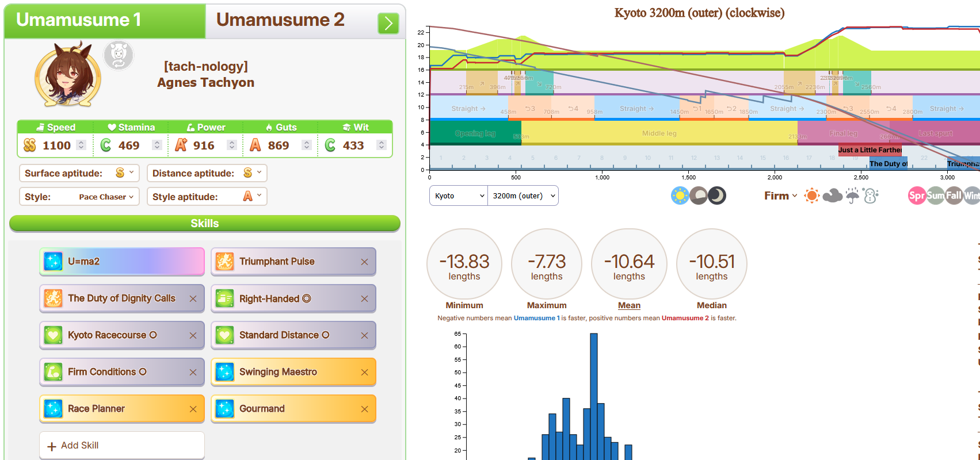The image size is (980, 460).
Task: Set weather to snowy with snowman icon
Action: pos(871,195)
